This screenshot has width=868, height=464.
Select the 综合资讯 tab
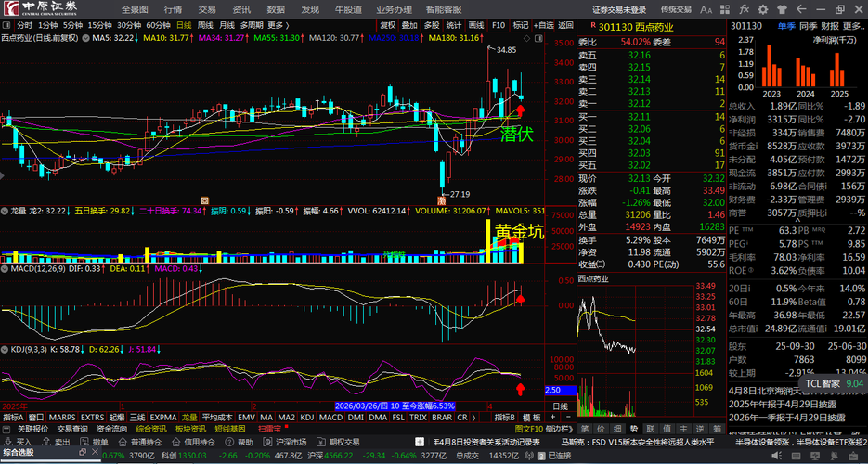[151, 429]
